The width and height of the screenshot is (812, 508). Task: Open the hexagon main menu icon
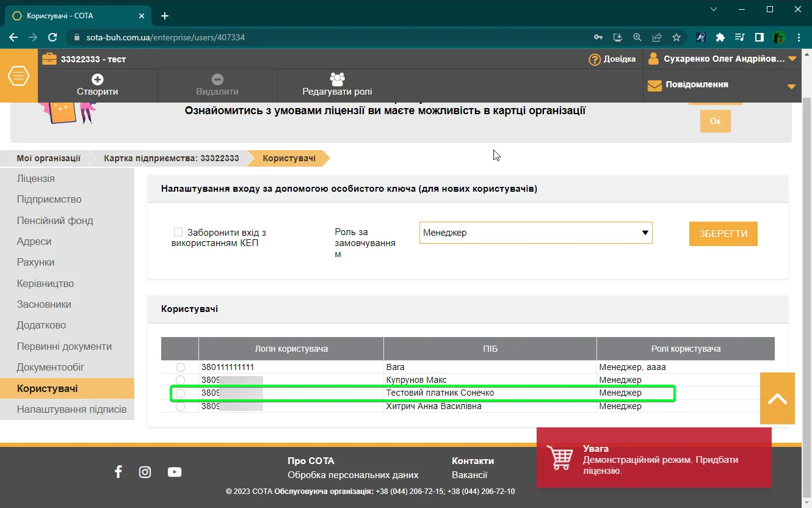click(19, 76)
